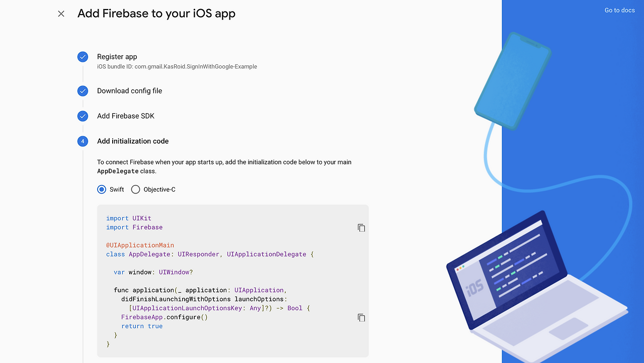
Task: Copy the import Firebase code line
Action: pyautogui.click(x=361, y=228)
